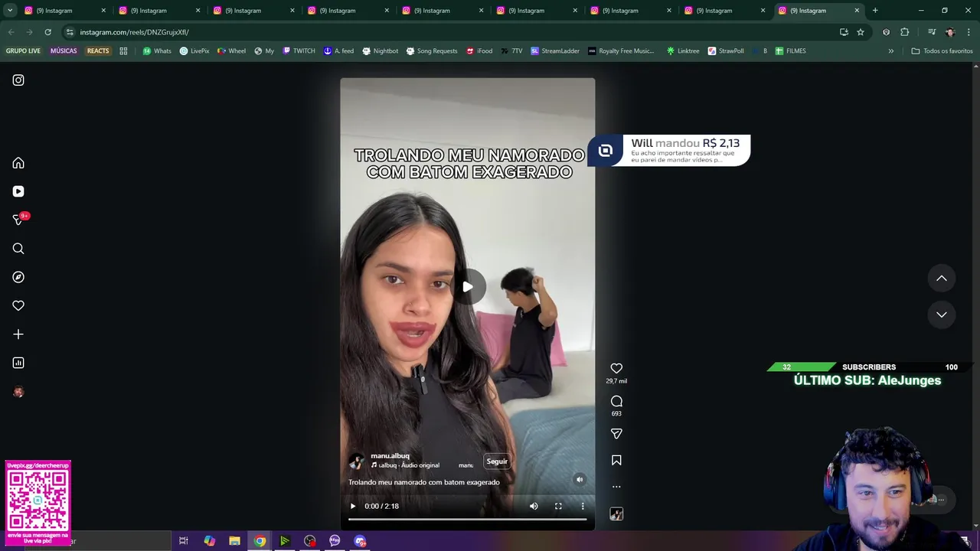Viewport: 980px width, 551px height.
Task: Bookmark this page with star icon
Action: pyautogui.click(x=861, y=32)
